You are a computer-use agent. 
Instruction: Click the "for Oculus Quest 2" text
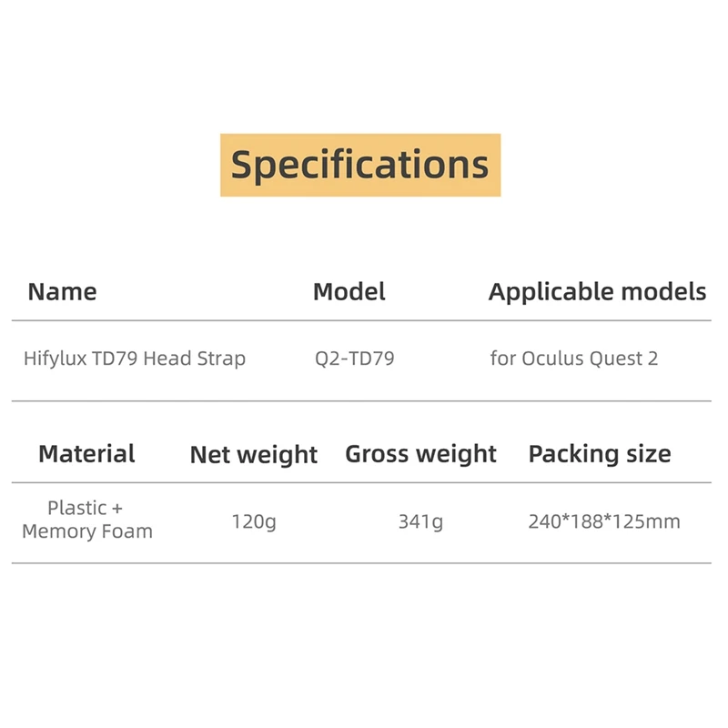pyautogui.click(x=573, y=359)
